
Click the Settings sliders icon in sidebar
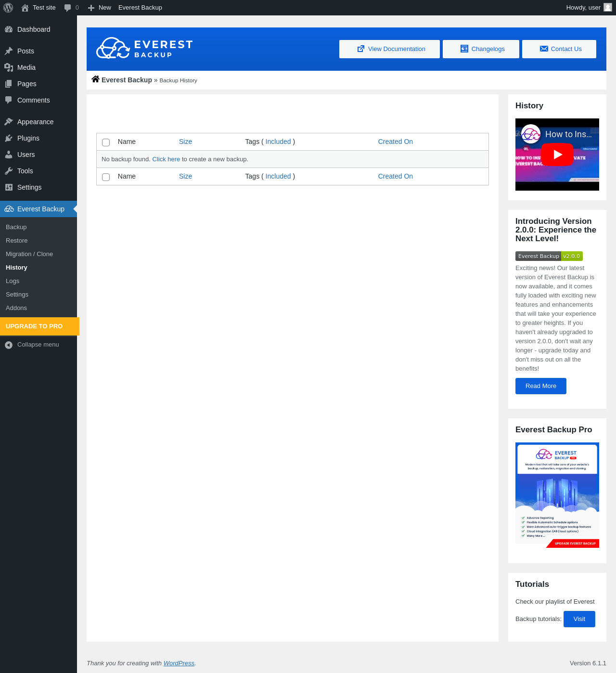[9, 187]
